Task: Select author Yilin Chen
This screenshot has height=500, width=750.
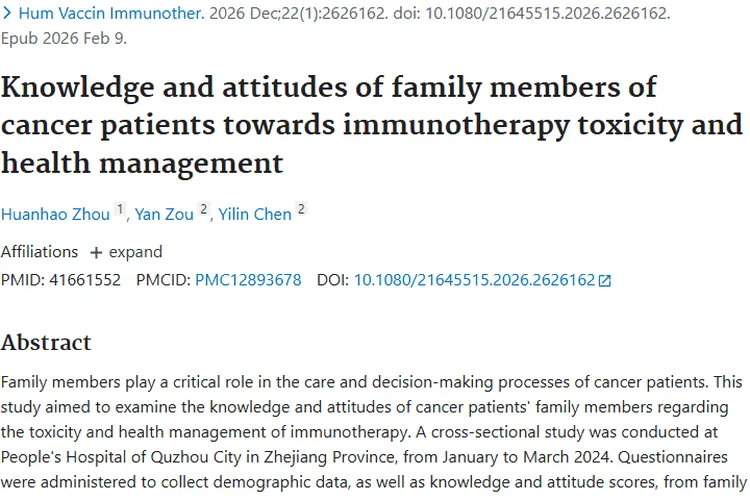Action: tap(255, 214)
